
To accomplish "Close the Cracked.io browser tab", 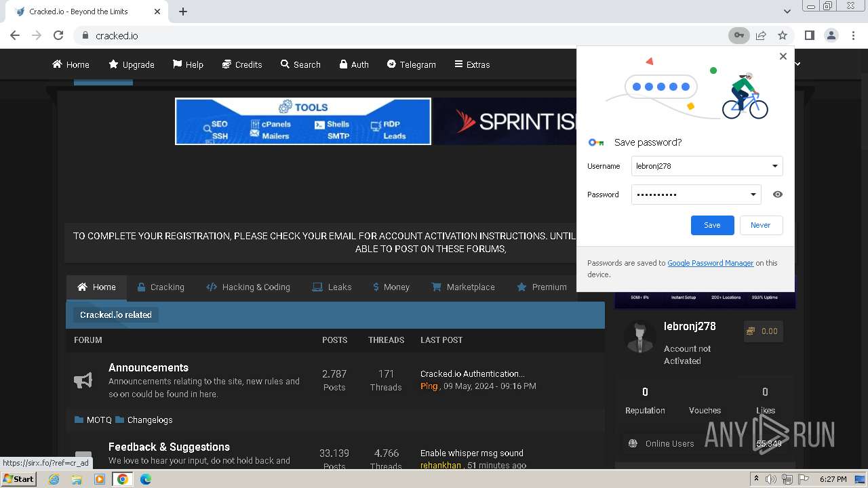I will pyautogui.click(x=157, y=12).
